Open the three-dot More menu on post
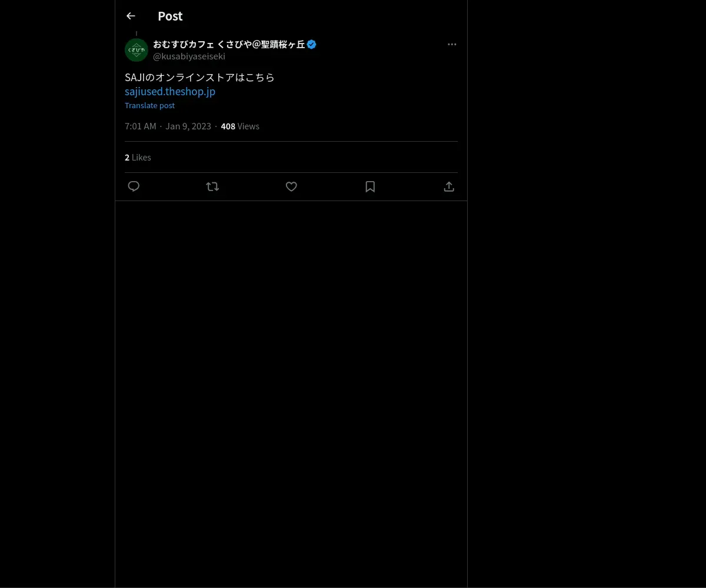Screen dimensions: 706x588 point(452,44)
